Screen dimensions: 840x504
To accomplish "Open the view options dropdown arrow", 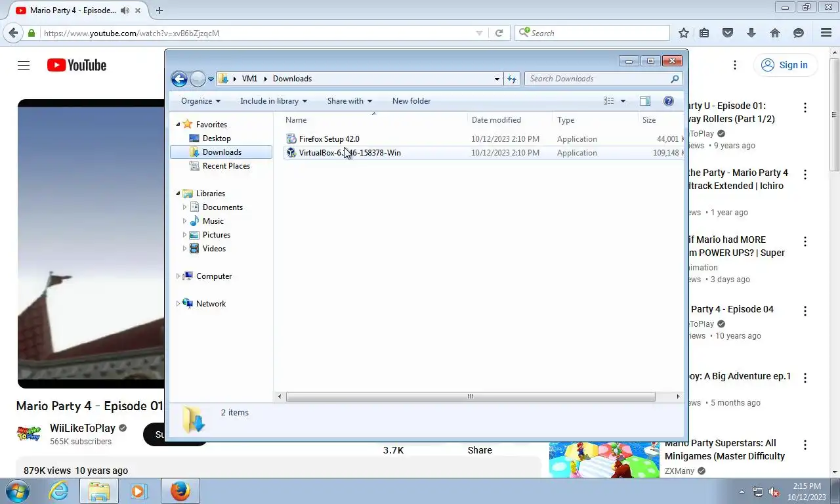I will pyautogui.click(x=623, y=101).
